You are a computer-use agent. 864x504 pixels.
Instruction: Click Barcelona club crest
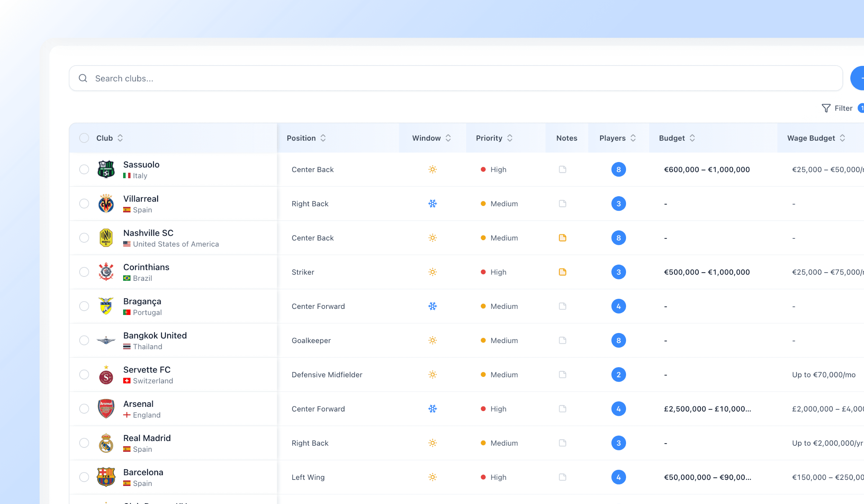[x=106, y=477]
